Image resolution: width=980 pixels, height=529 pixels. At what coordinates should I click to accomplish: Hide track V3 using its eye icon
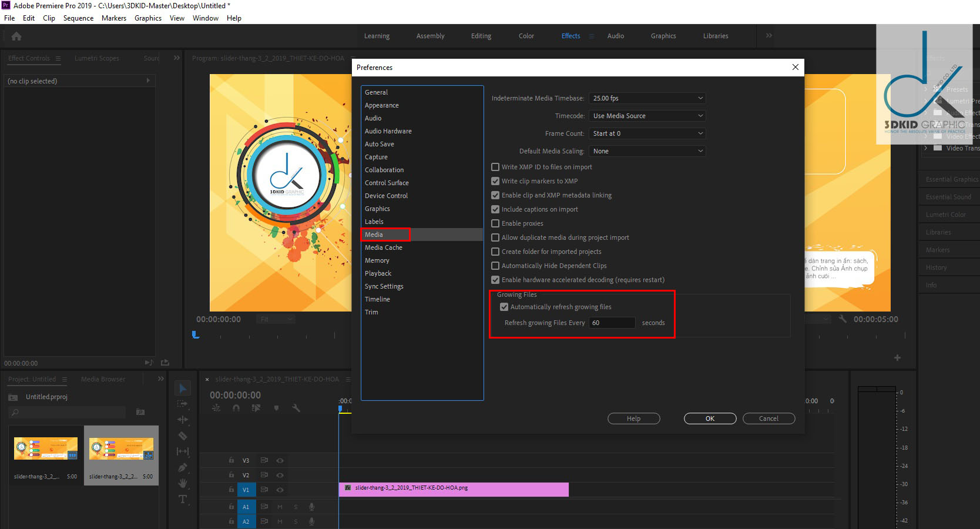(280, 460)
